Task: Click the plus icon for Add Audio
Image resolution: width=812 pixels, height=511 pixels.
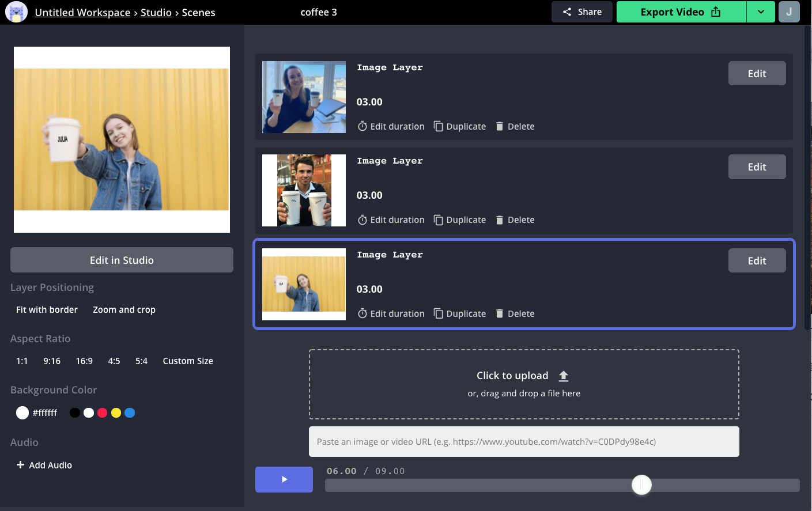Action: (x=20, y=465)
